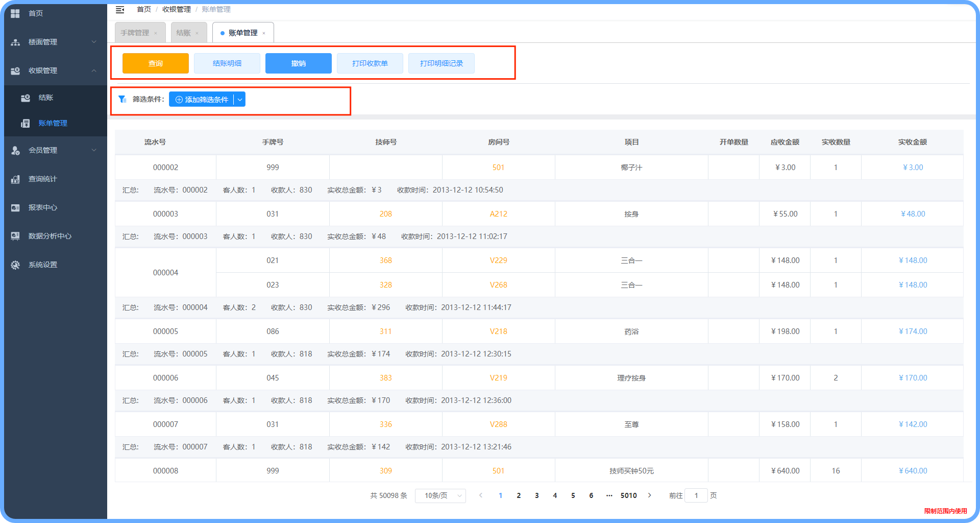The width and height of the screenshot is (980, 523).
Task: Click the blue 撤销 button
Action: tap(299, 63)
